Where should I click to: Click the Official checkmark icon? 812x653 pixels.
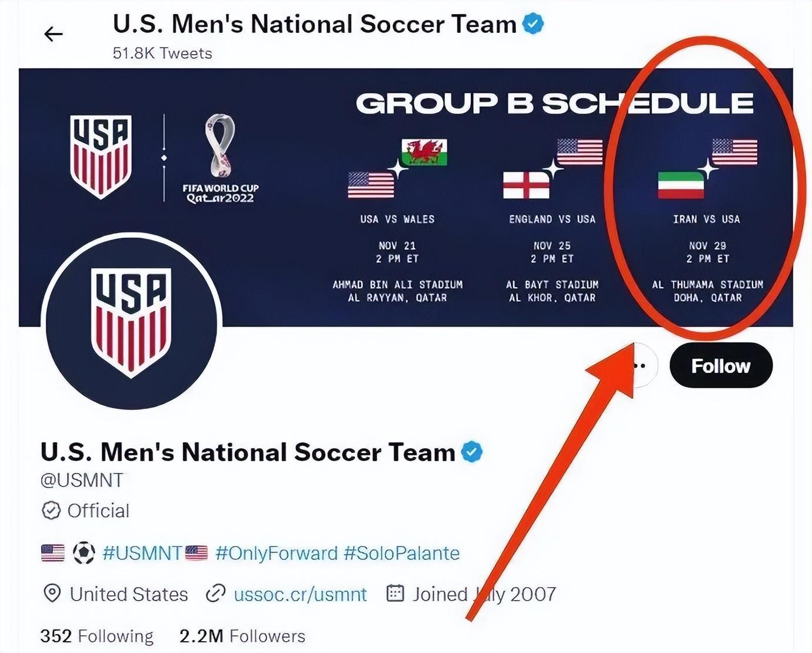(51, 511)
